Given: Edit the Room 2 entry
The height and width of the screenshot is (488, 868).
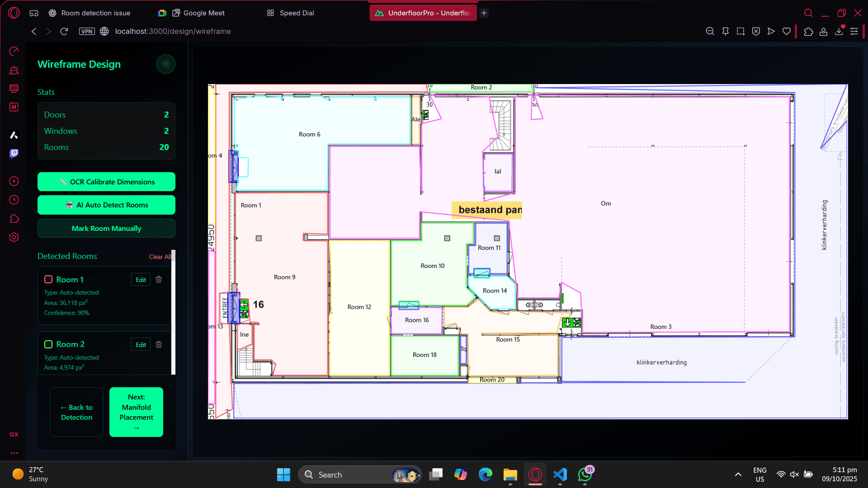Looking at the screenshot, I should point(141,345).
